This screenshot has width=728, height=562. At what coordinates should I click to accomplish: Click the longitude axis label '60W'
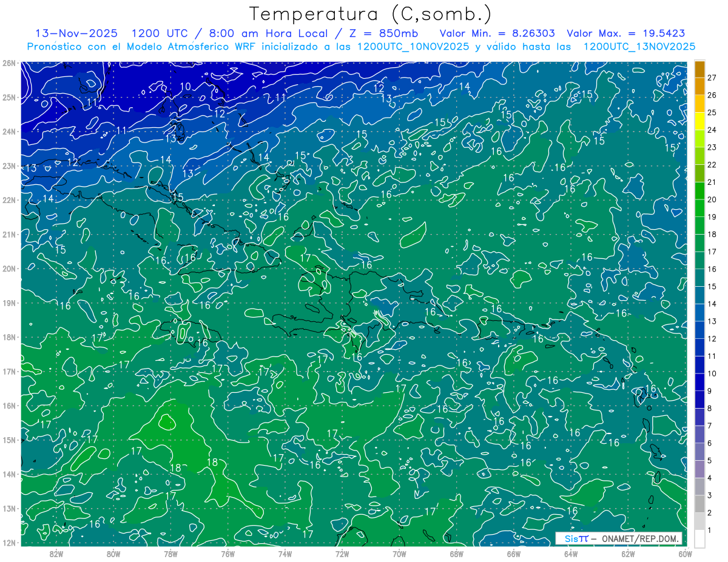(684, 554)
